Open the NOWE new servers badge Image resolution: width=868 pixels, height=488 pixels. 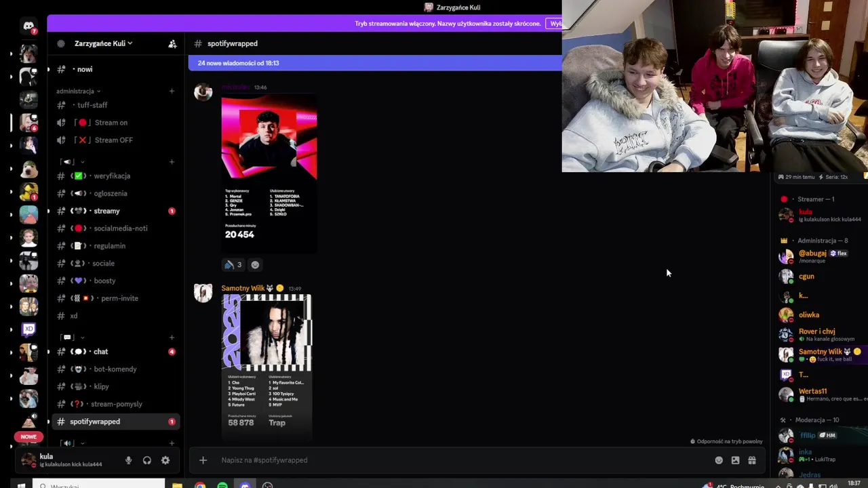28,437
